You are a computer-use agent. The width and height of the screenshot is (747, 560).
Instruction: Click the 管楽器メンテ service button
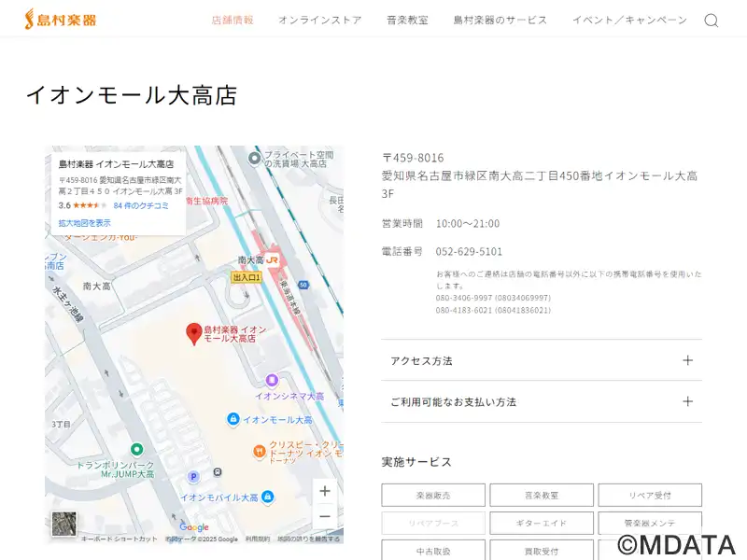click(x=650, y=523)
